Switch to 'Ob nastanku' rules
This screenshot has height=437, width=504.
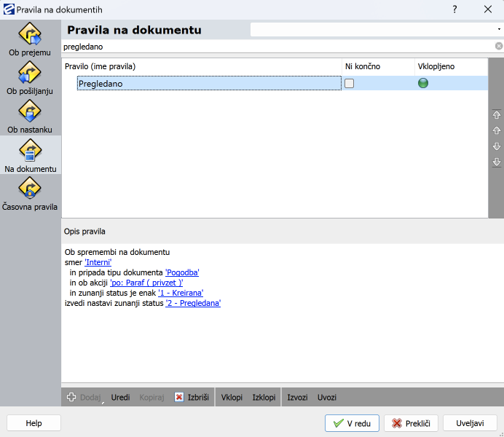pos(30,117)
